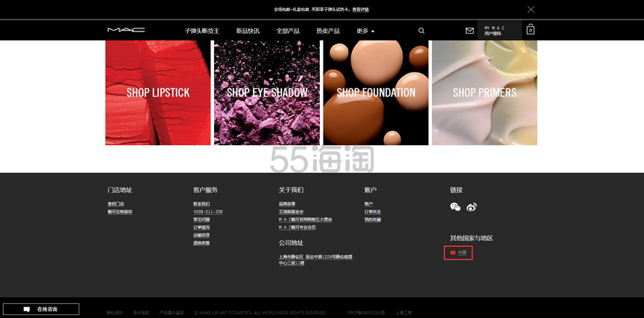Open the search magnifier icon
The height and width of the screenshot is (318, 644).
(422, 31)
